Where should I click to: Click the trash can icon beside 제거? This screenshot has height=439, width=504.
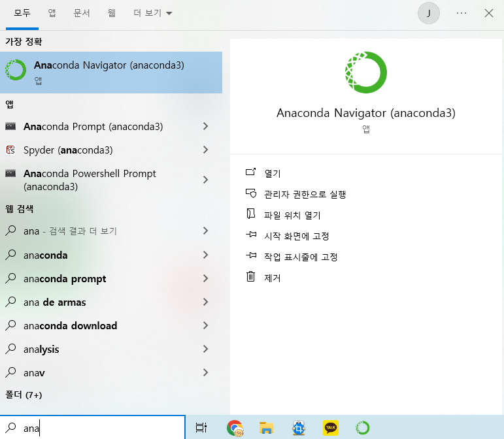251,276
